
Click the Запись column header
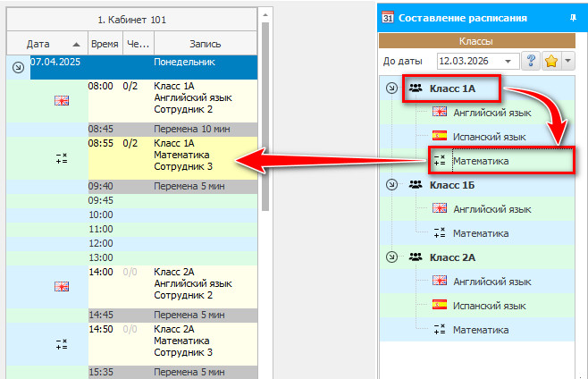tap(205, 43)
